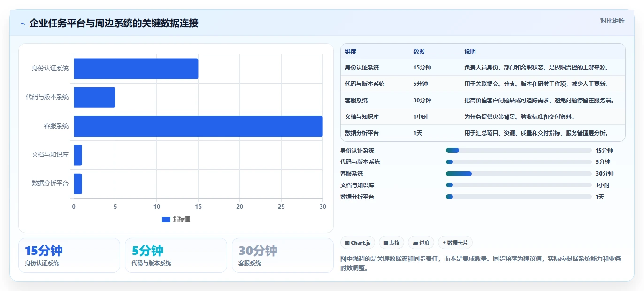Click the 文档与知识库 chart axis label
The image size is (644, 291).
[x=50, y=155]
